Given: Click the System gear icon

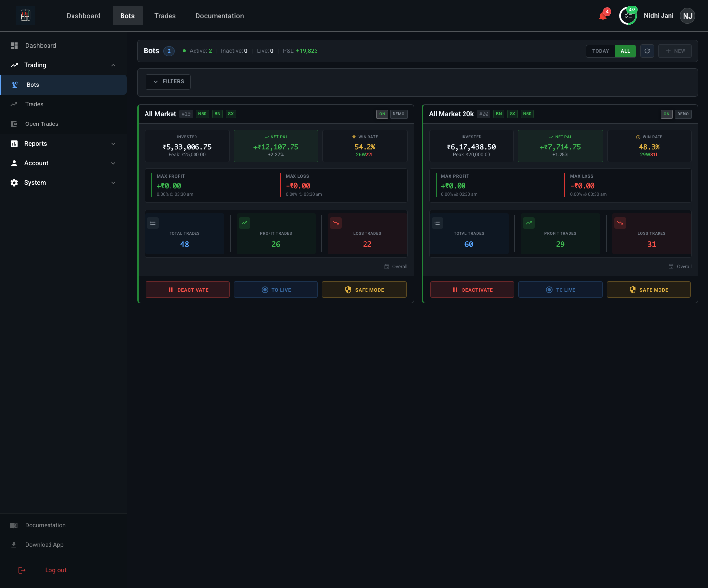Looking at the screenshot, I should pos(14,183).
